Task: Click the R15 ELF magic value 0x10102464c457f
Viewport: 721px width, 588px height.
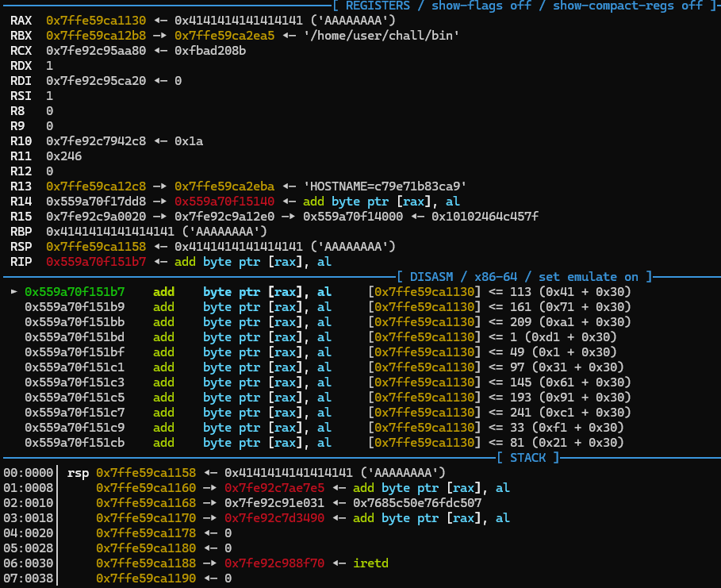Action: [483, 217]
